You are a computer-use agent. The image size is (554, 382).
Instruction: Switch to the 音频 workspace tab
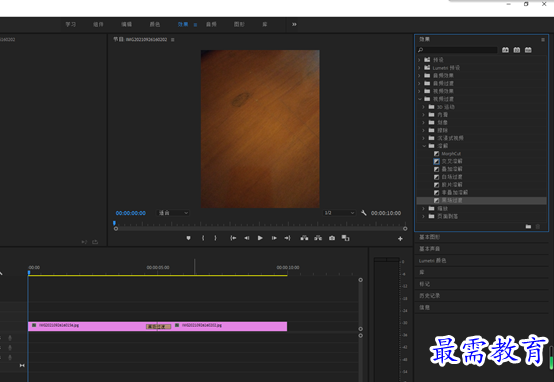211,24
